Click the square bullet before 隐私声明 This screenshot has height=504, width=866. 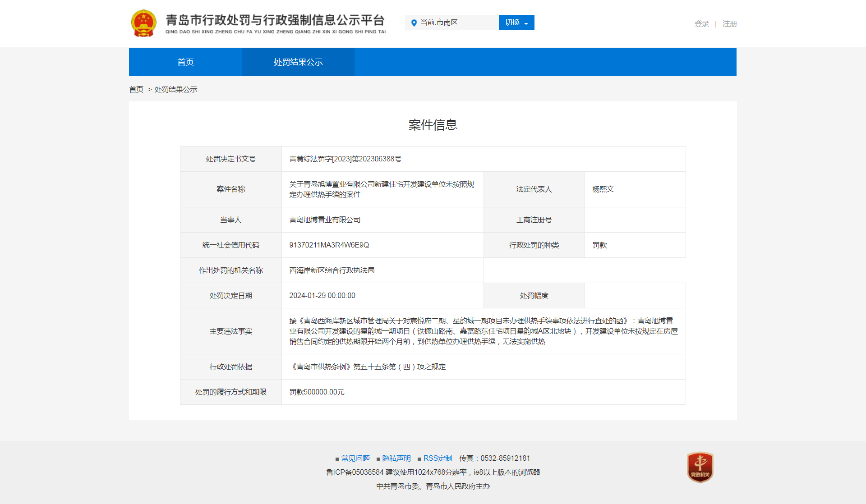tap(378, 459)
